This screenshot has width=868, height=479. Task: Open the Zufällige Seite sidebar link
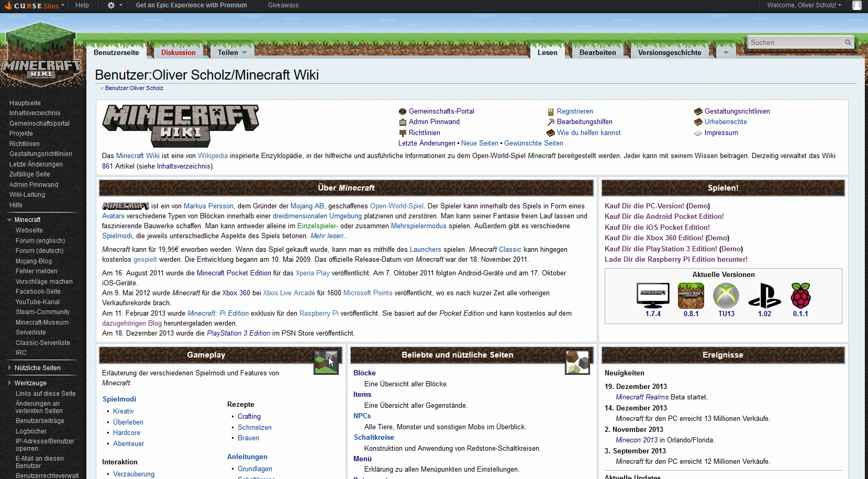pyautogui.click(x=30, y=174)
